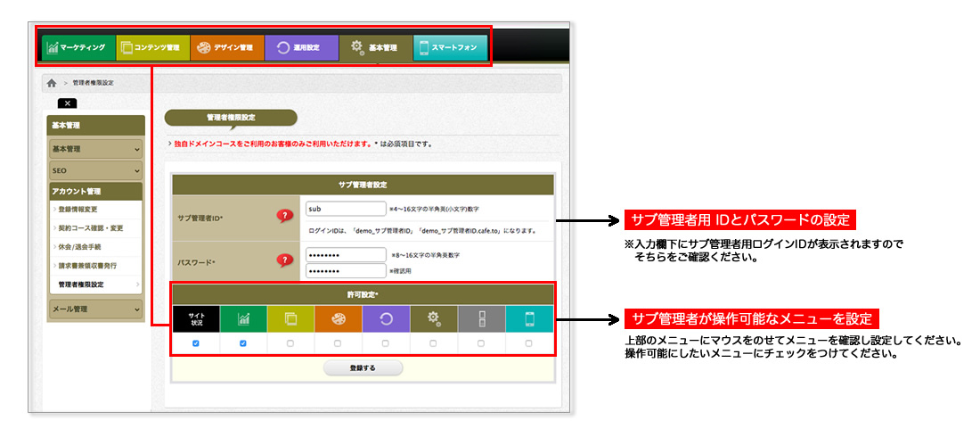Open the 基本管理 top tab
Image resolution: width=980 pixels, height=437 pixels.
[x=375, y=47]
